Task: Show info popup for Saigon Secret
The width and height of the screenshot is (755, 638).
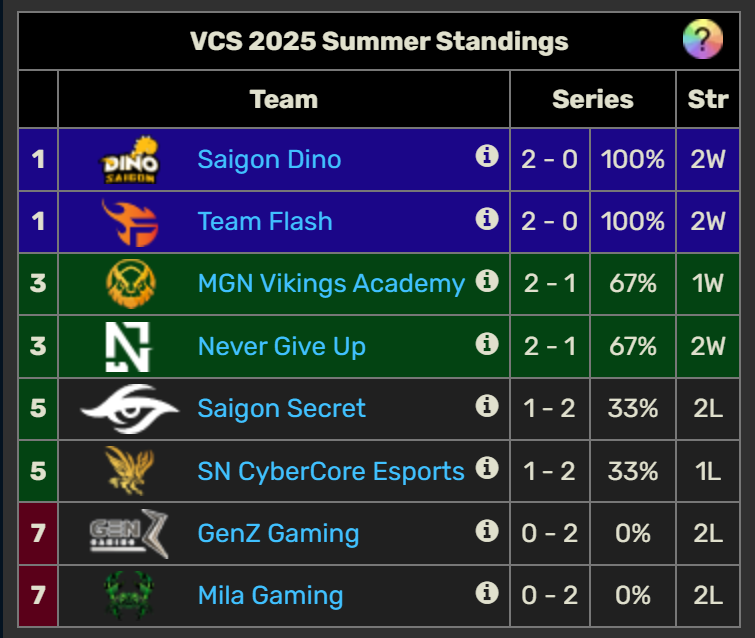Action: [x=487, y=406]
